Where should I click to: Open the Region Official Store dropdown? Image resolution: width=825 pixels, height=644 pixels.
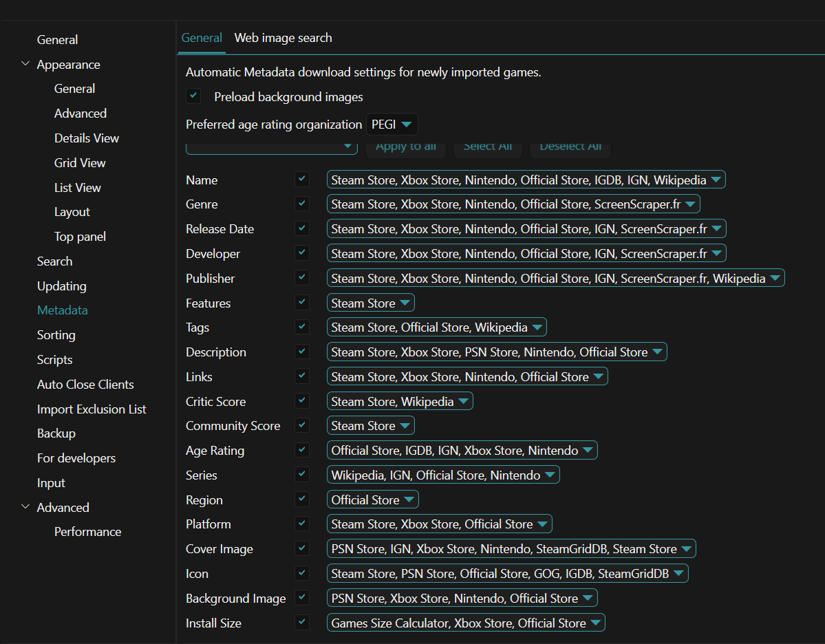point(372,500)
